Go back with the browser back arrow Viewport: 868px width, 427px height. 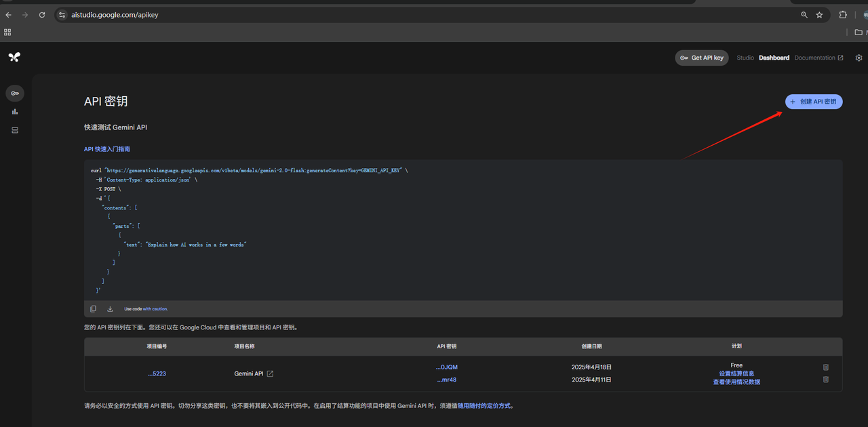point(8,14)
